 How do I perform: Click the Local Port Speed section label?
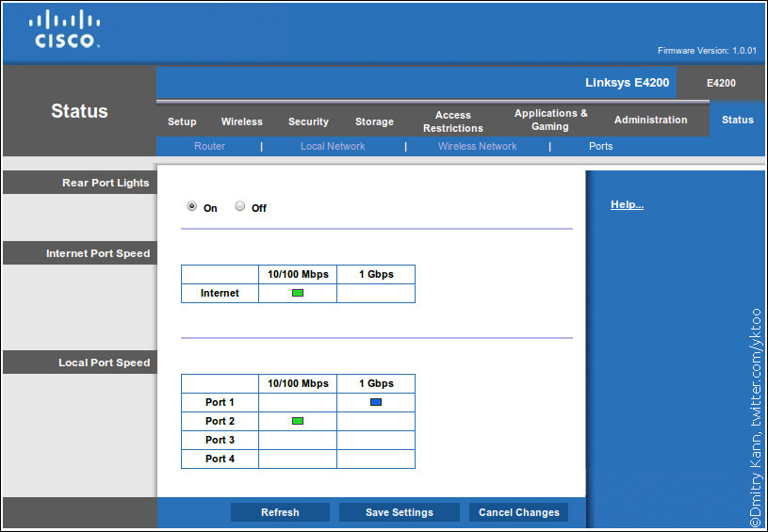[104, 363]
